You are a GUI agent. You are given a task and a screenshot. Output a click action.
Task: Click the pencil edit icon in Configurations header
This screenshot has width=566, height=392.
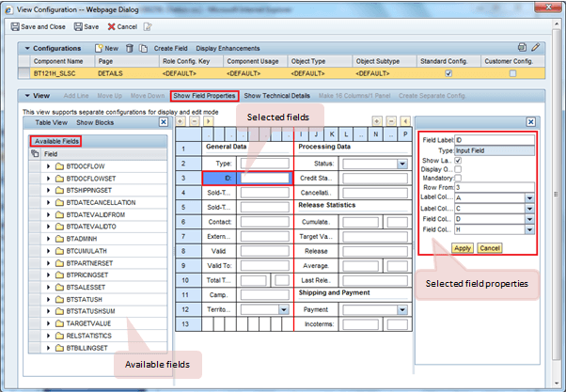536,47
